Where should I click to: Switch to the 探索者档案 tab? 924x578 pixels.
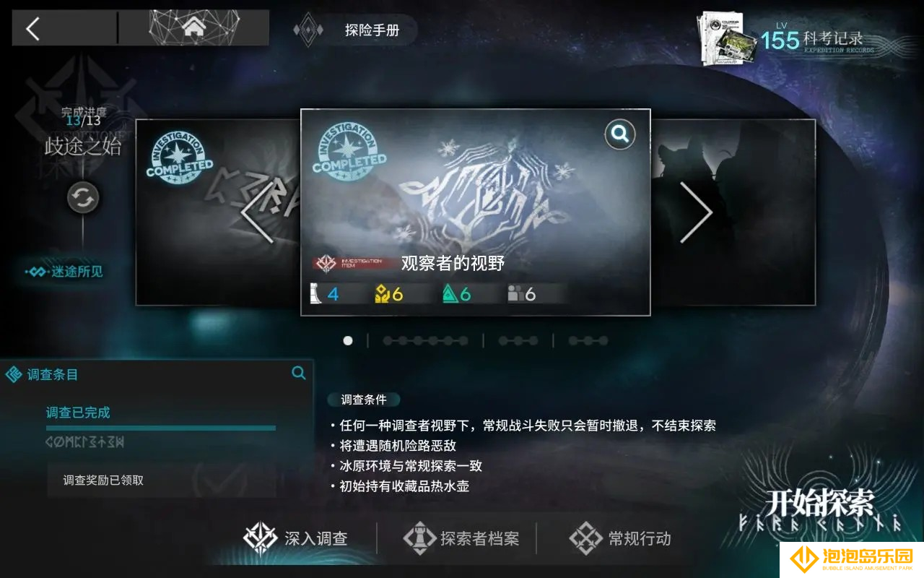[x=461, y=538]
